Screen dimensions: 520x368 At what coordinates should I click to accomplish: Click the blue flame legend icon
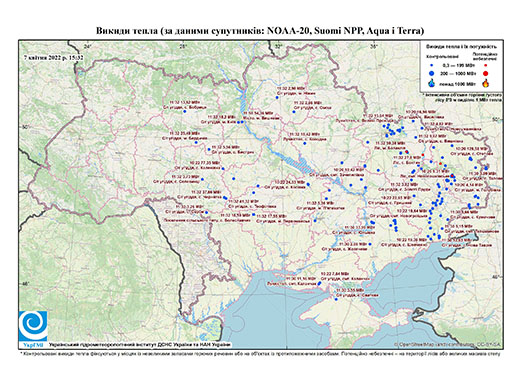pos(431,83)
